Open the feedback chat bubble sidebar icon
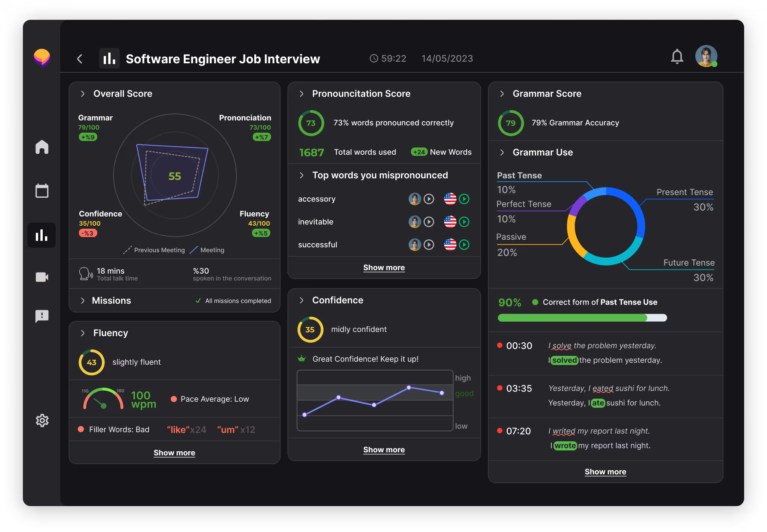The width and height of the screenshot is (767, 532). coord(42,316)
